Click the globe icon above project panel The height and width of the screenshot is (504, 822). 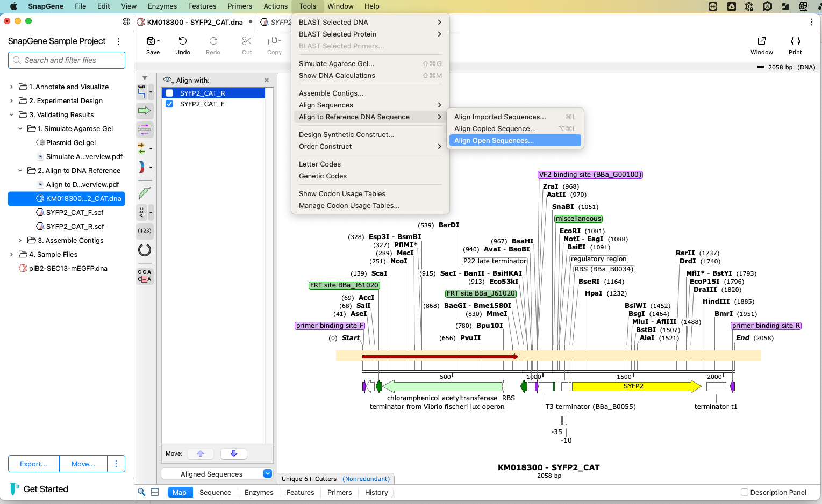(126, 21)
